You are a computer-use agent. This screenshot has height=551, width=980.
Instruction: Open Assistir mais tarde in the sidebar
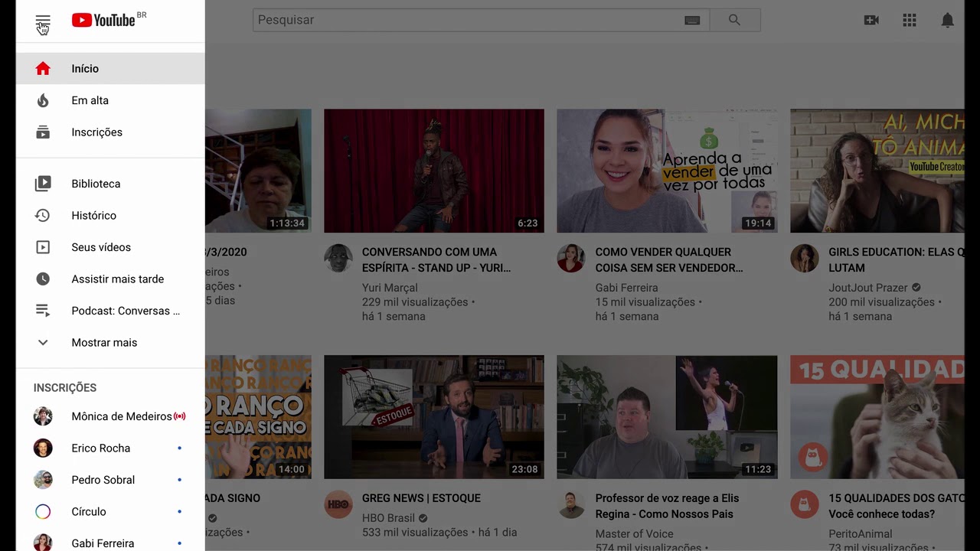click(110, 279)
